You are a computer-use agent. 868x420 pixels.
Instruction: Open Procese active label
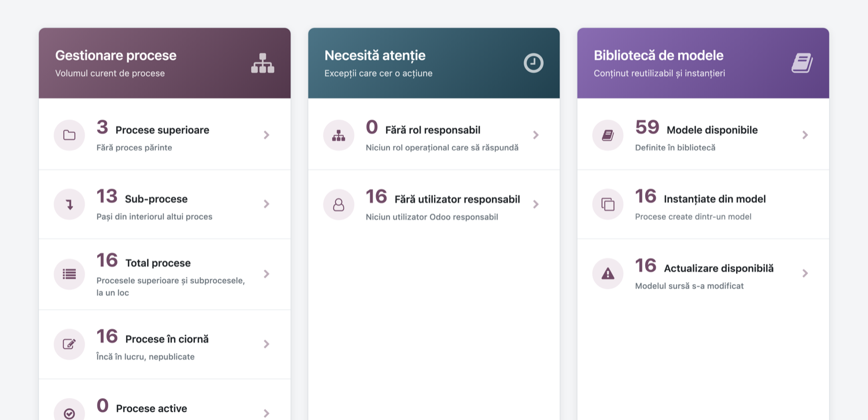pos(152,408)
